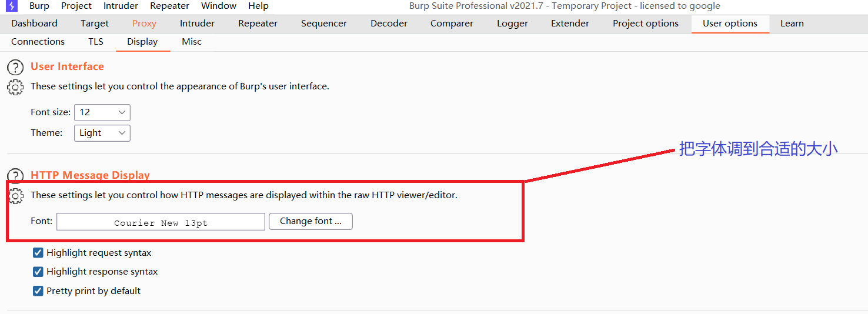Switch to the Target tab
Viewport: 868px width, 314px height.
[95, 24]
